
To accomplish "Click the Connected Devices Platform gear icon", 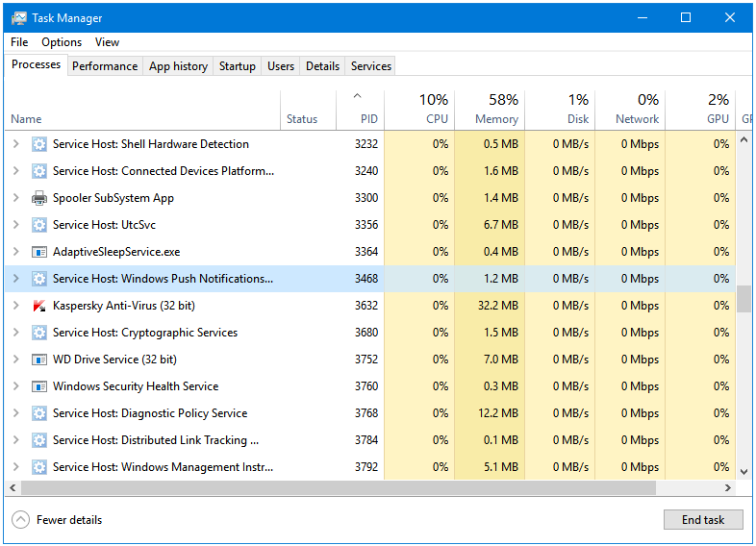I will (x=39, y=171).
